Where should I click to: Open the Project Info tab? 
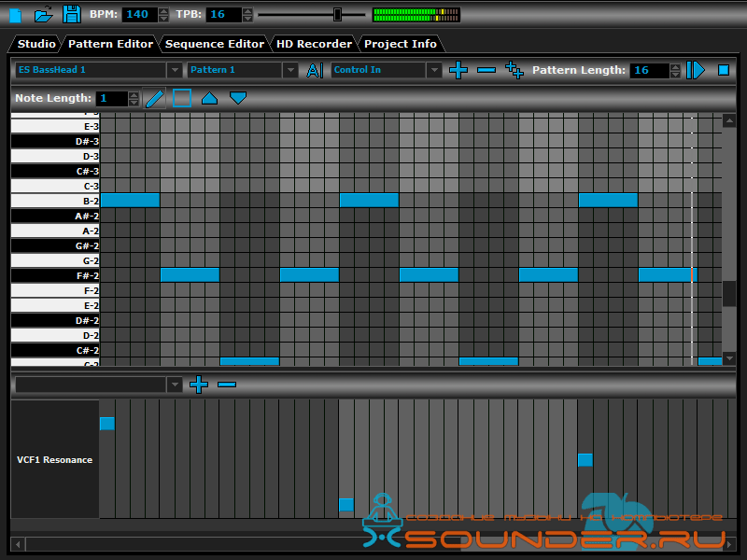[x=401, y=44]
